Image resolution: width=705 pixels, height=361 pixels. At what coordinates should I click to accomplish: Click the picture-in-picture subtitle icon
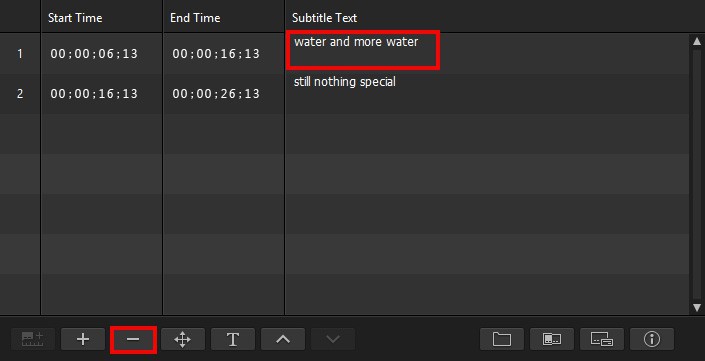coord(602,339)
